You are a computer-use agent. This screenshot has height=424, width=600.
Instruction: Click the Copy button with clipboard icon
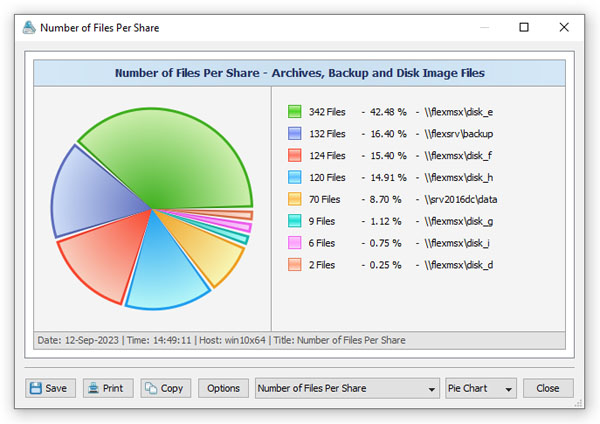point(165,388)
